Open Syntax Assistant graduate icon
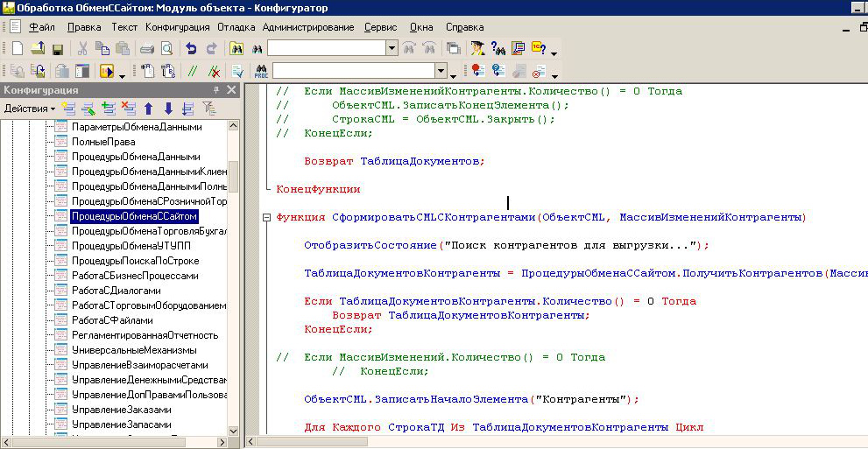 point(477,49)
